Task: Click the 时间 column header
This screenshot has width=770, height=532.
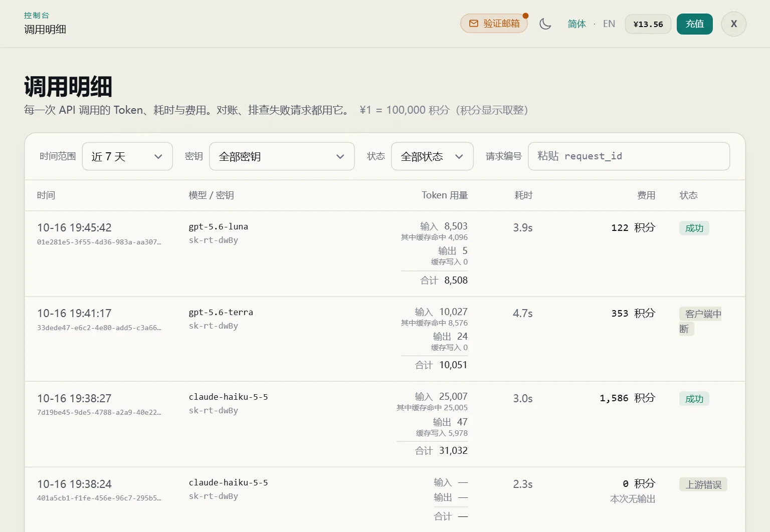Action: pyautogui.click(x=46, y=195)
